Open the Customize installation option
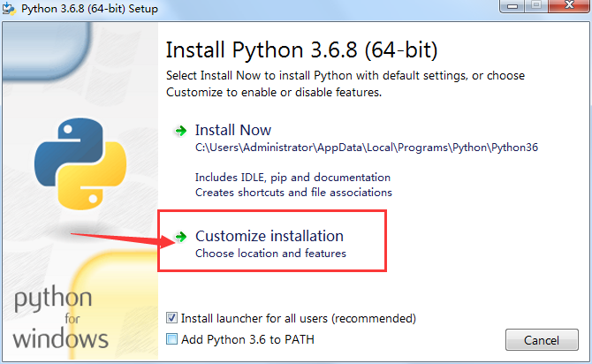Viewport: 592px width, 364px height. click(269, 237)
